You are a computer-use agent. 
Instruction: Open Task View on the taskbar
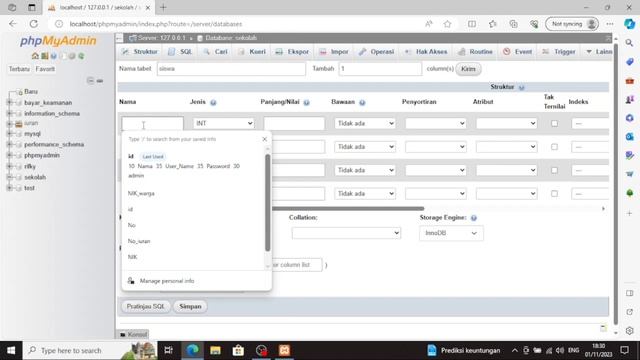(168, 350)
